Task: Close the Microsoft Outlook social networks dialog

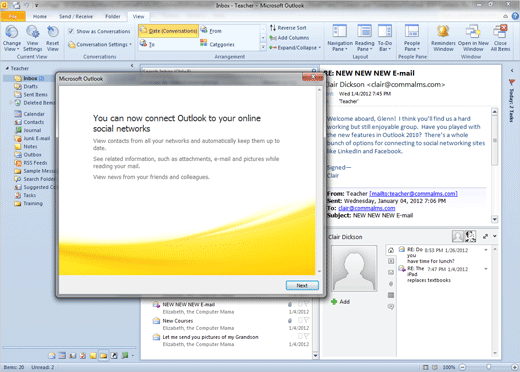Action: tap(313, 77)
